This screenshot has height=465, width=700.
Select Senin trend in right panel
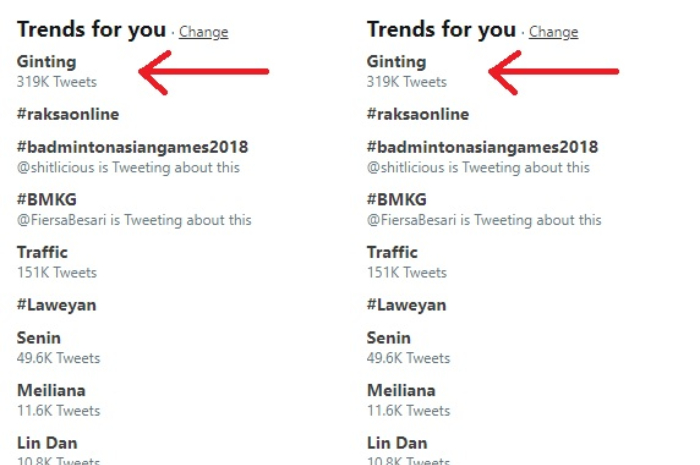pos(389,338)
